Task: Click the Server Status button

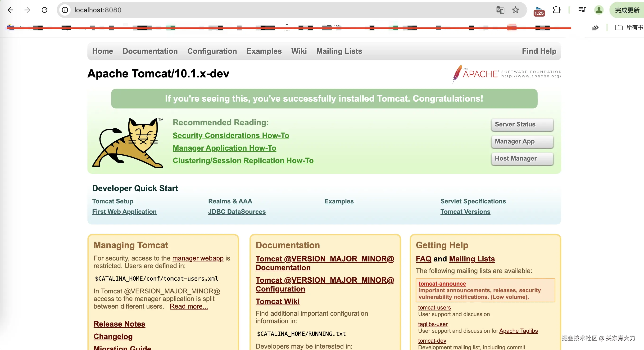Action: 522,124
